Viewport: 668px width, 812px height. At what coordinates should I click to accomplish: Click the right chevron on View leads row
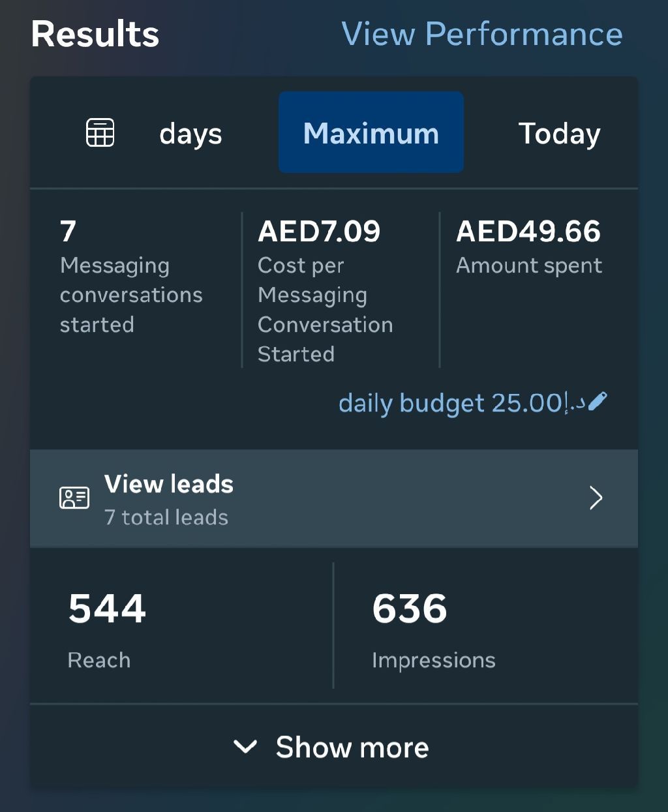click(596, 498)
